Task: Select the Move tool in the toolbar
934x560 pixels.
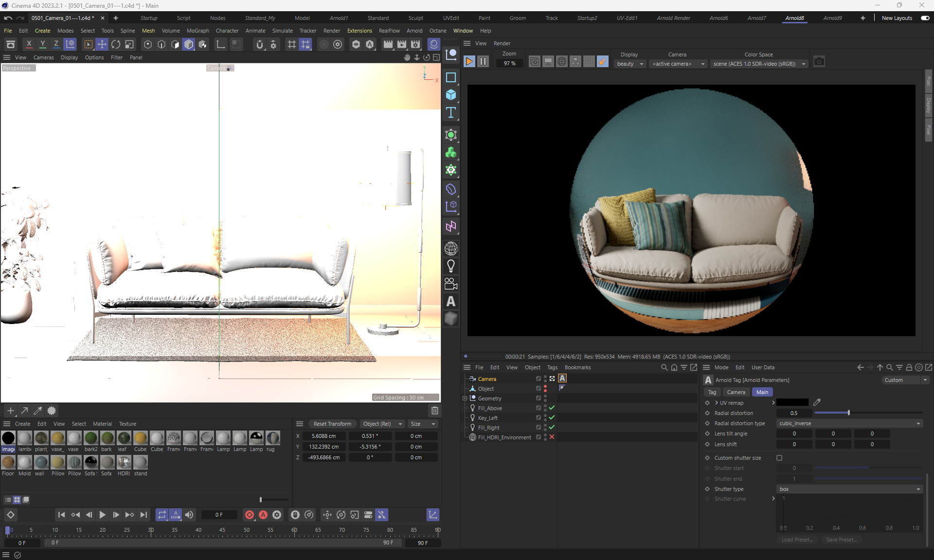Action: pos(102,44)
